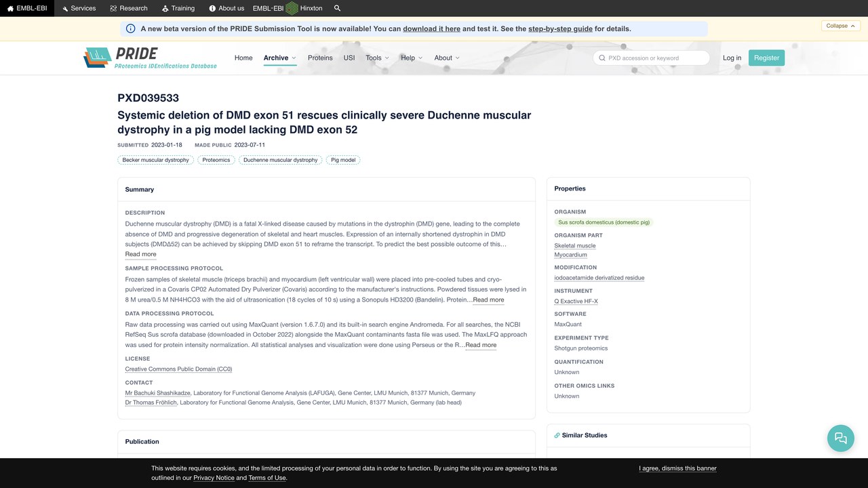The width and height of the screenshot is (868, 488).
Task: Dismiss the cookie banner with I agree
Action: (677, 468)
